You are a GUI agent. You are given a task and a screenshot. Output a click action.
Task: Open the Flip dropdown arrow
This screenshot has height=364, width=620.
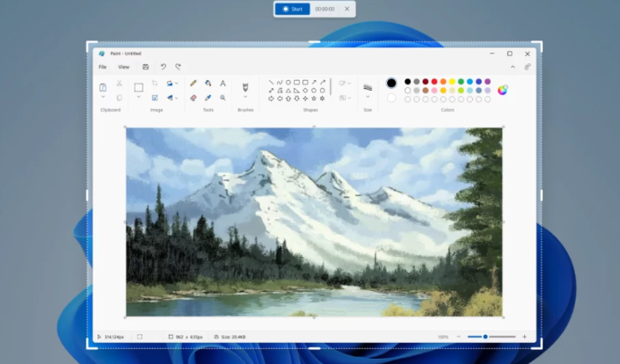tap(177, 98)
